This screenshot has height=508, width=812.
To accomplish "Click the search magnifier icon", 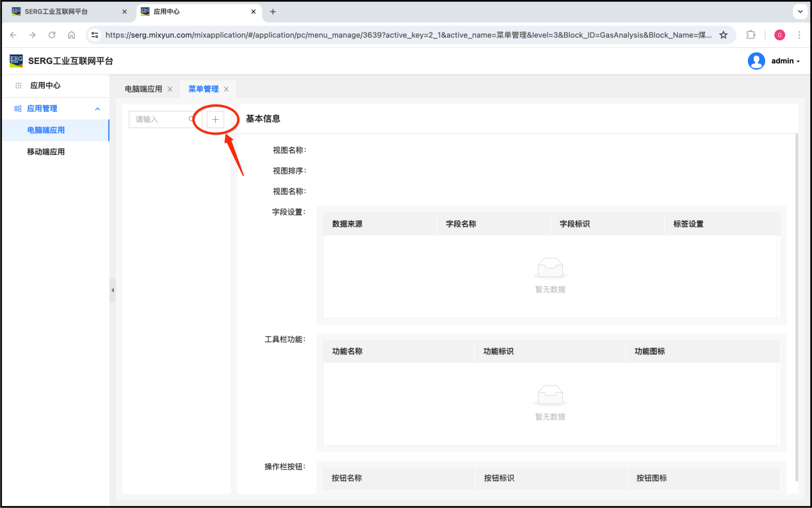I will 191,119.
